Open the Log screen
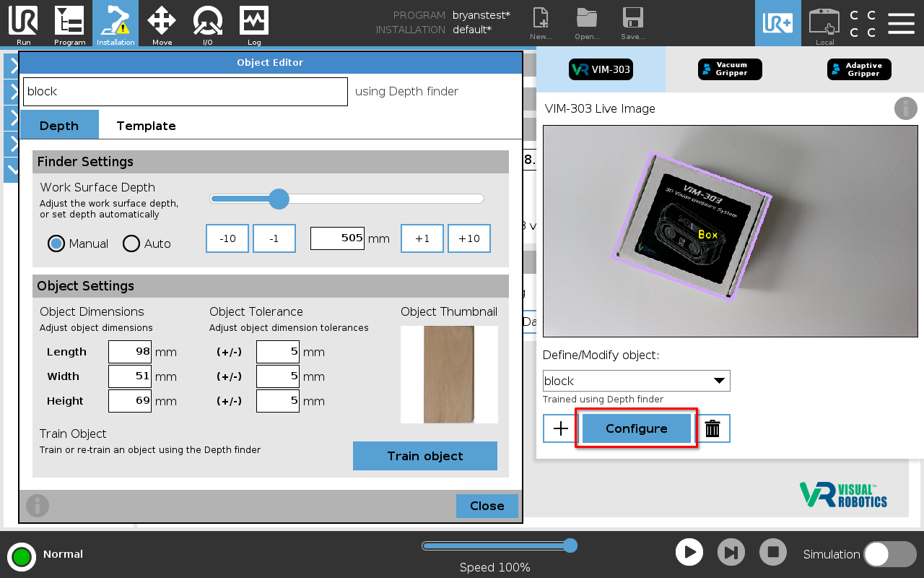 (254, 24)
